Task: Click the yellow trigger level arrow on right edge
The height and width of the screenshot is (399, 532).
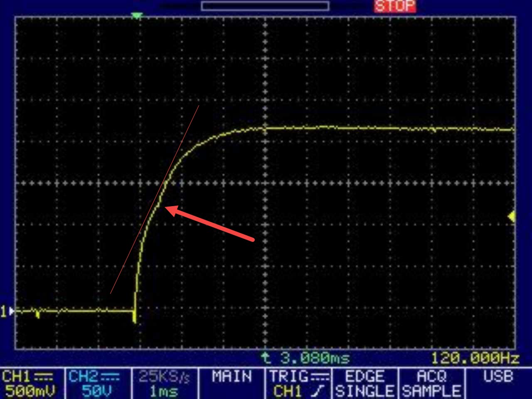Action: (x=512, y=217)
